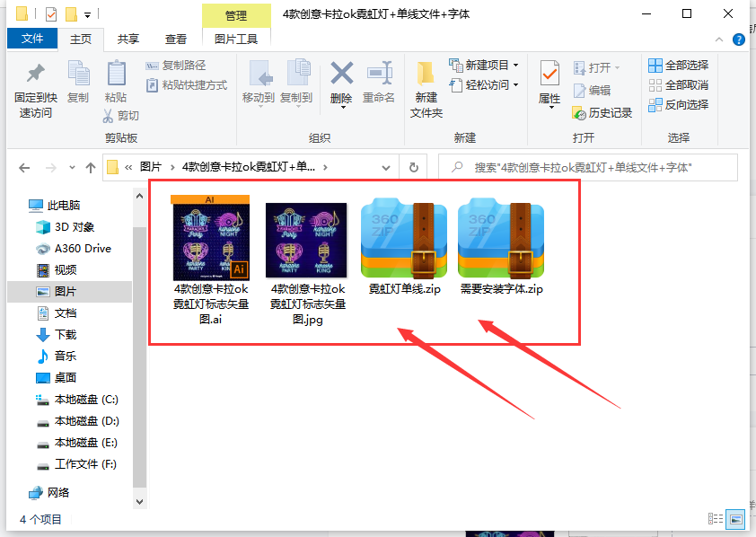This screenshot has width=756, height=537.
Task: Click the quick access Properties checkmark icon
Action: coord(51,14)
